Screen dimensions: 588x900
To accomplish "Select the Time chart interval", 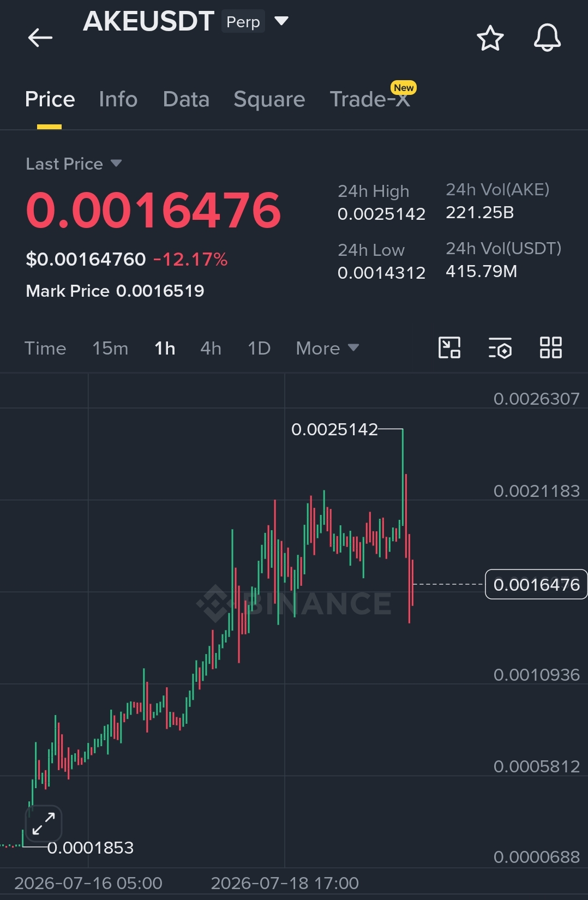I will (x=45, y=348).
